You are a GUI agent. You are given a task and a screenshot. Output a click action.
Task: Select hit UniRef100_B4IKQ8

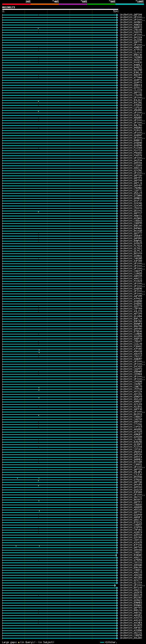131,231
